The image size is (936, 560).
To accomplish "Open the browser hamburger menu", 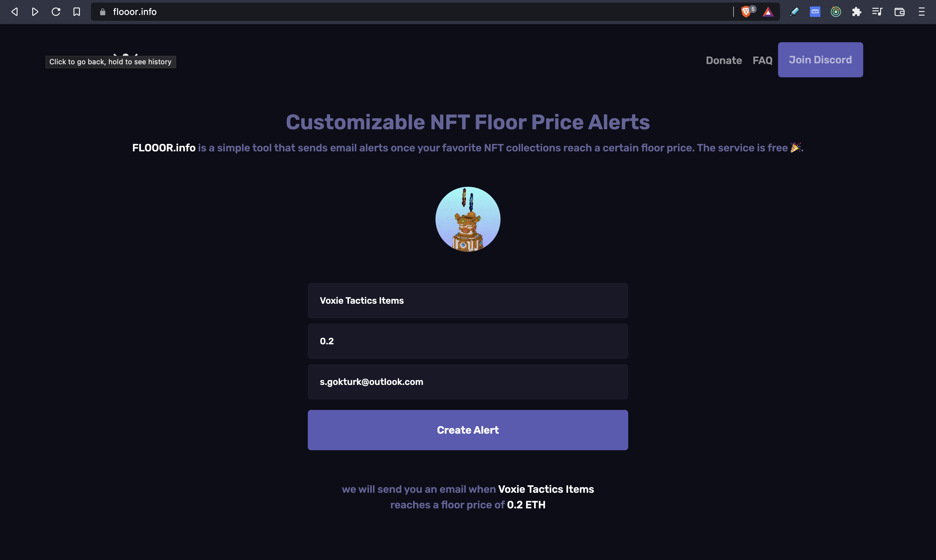I will point(921,12).
